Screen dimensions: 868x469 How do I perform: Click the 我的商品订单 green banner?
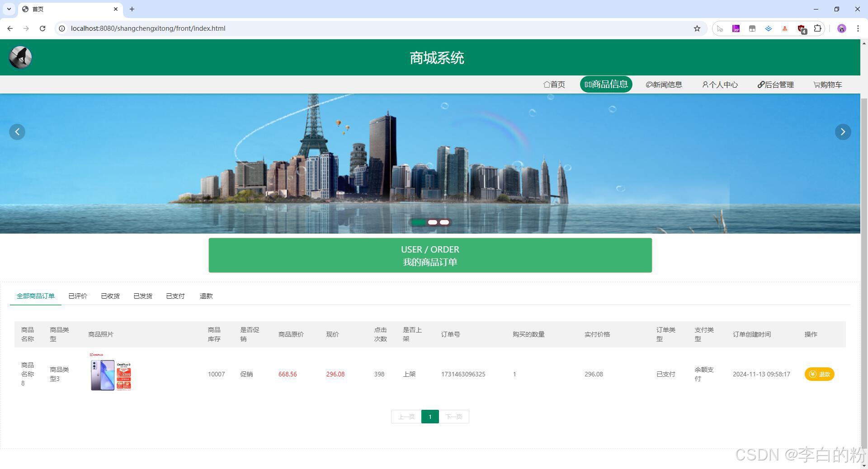point(430,255)
